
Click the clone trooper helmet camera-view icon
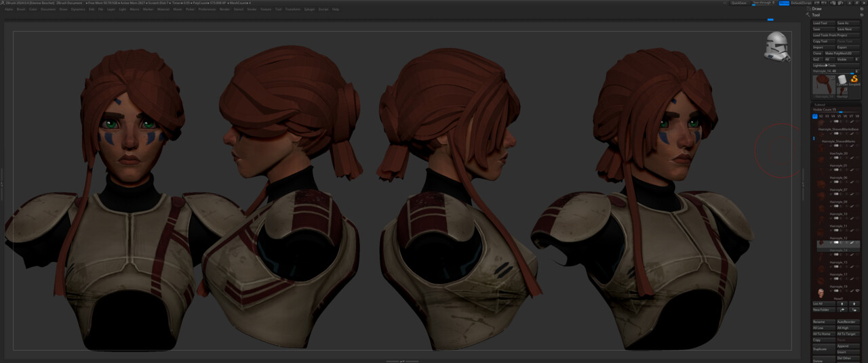(777, 47)
